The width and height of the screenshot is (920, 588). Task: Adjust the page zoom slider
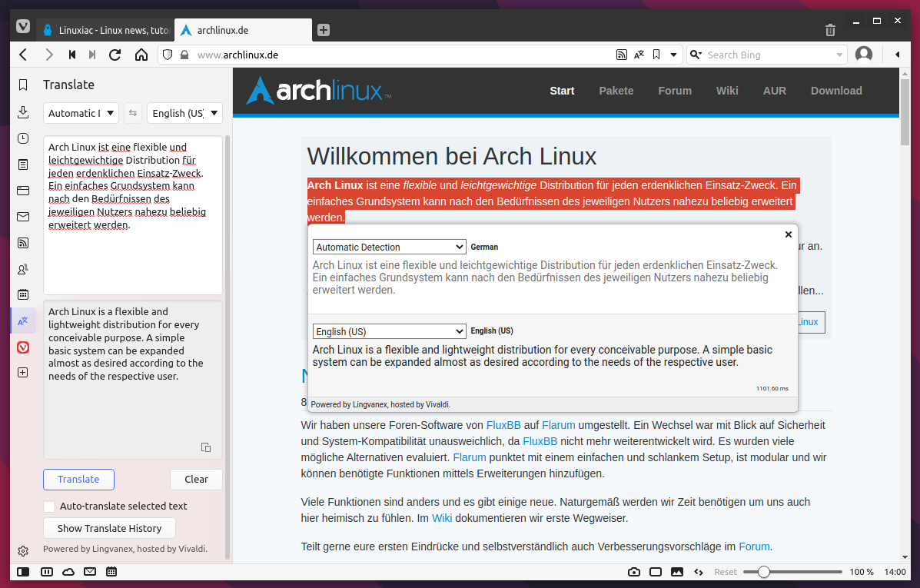[792, 572]
